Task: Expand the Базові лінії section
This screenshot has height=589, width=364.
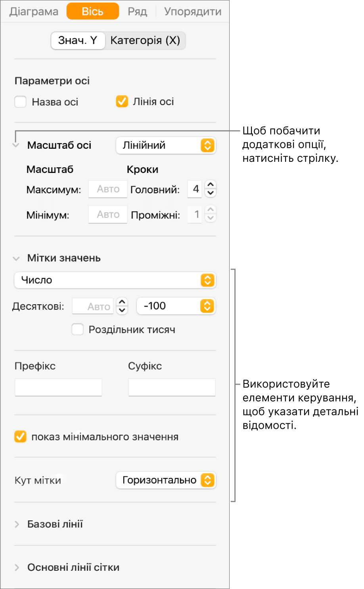Action: point(17,524)
